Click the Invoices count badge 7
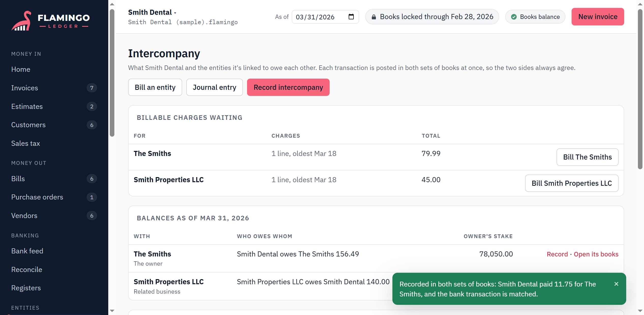The height and width of the screenshot is (315, 644). coord(92,88)
